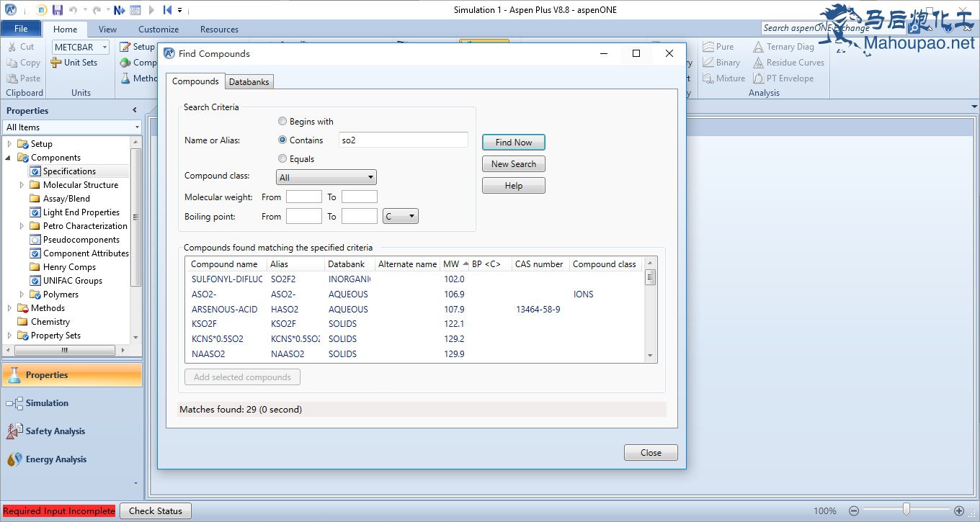Click the Copy icon in Clipboard group
The height and width of the screenshot is (522, 980).
[12, 63]
